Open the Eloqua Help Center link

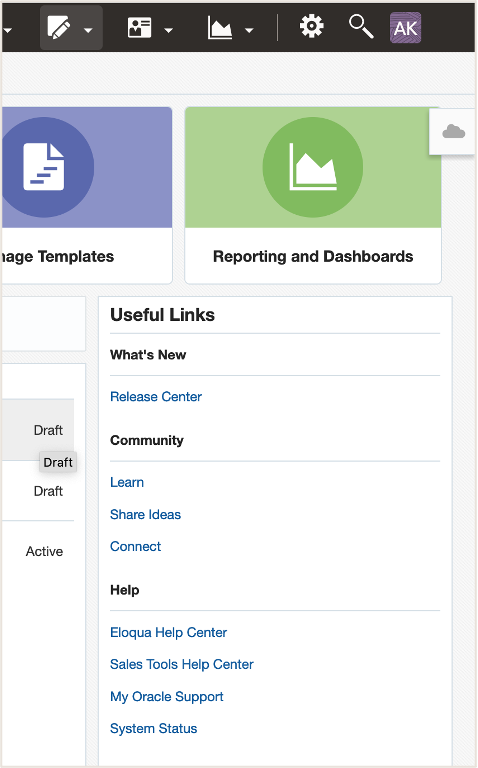[168, 632]
